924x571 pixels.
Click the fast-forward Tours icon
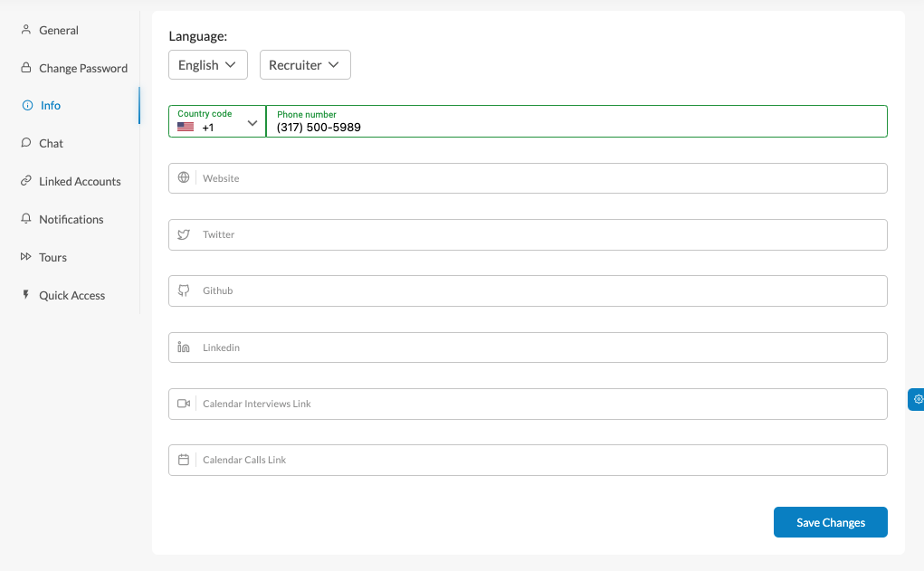tap(26, 256)
